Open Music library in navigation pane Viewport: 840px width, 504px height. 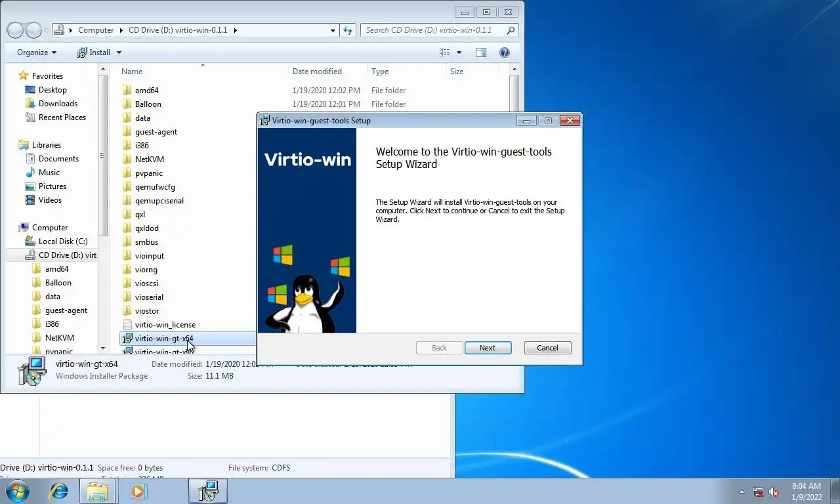click(x=49, y=173)
